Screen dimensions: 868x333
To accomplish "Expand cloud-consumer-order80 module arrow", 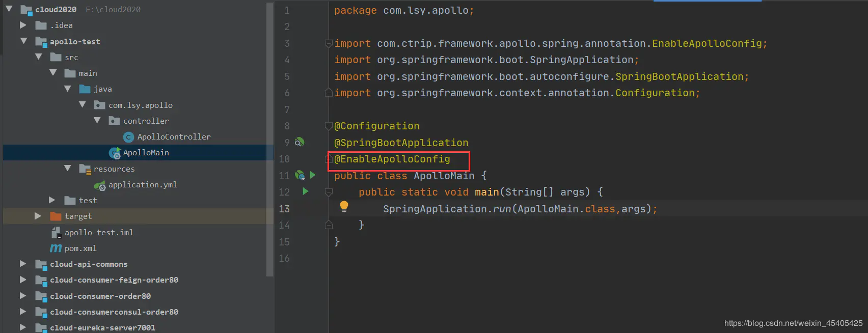I will (x=23, y=296).
